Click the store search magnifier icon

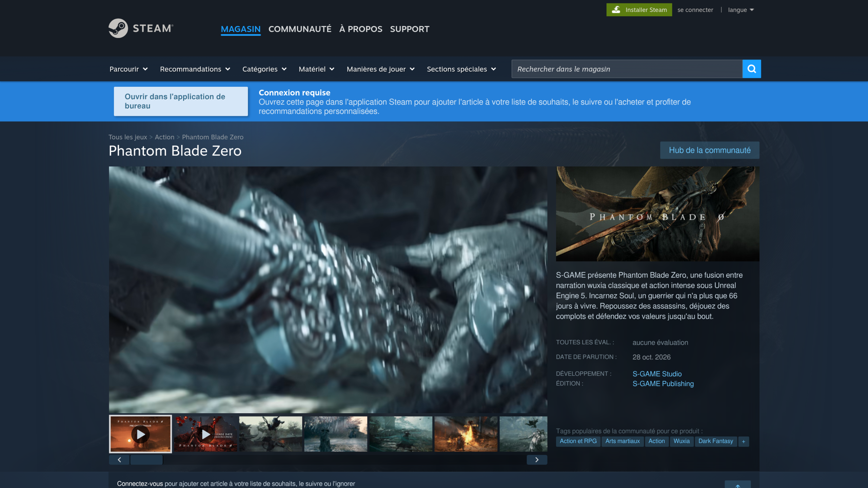pyautogui.click(x=752, y=69)
